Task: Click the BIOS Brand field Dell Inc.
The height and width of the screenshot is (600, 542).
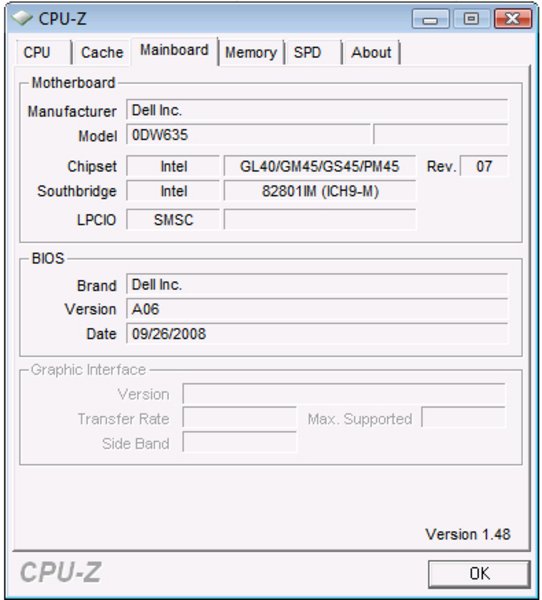Action: point(317,285)
